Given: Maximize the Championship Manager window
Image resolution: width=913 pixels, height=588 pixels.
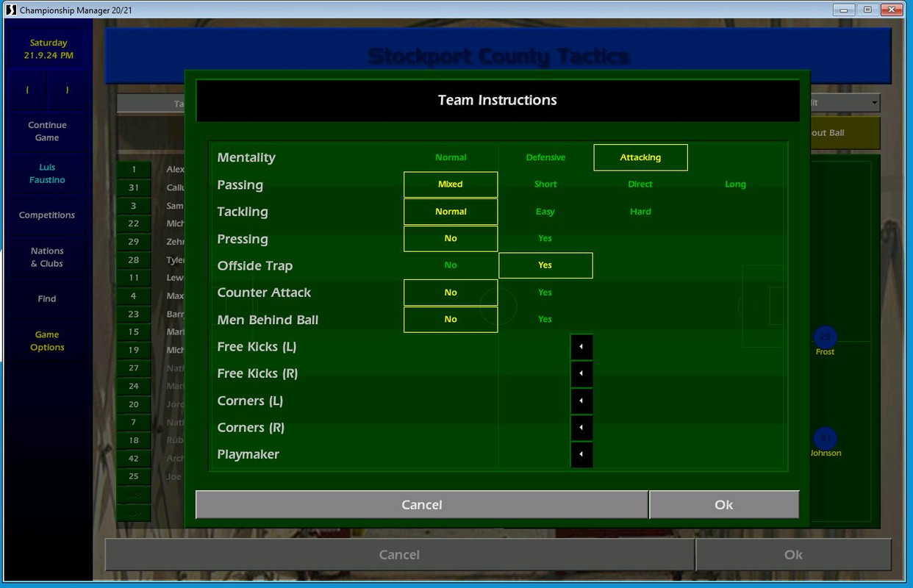Looking at the screenshot, I should pyautogui.click(x=867, y=10).
